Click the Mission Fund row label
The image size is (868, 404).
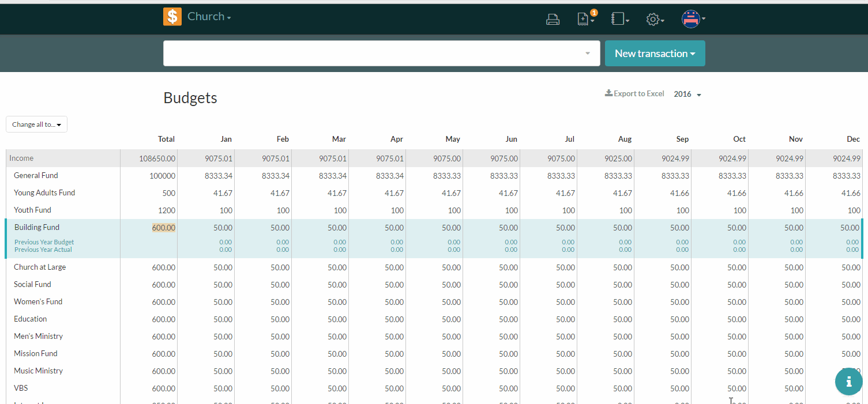36,354
